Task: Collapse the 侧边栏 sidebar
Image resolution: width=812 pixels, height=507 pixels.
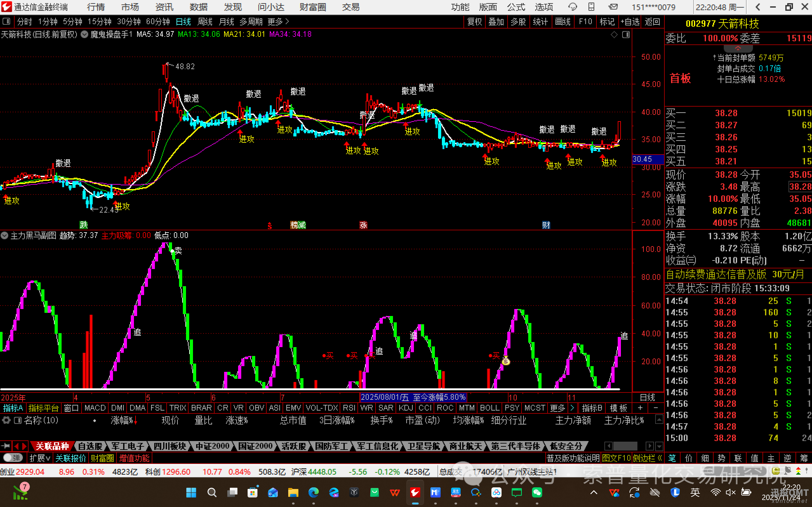Action: click(x=647, y=458)
